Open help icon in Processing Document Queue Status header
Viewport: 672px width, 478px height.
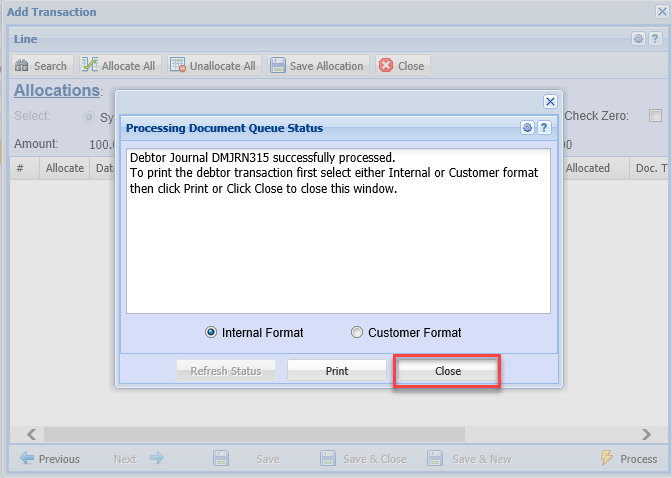(544, 128)
